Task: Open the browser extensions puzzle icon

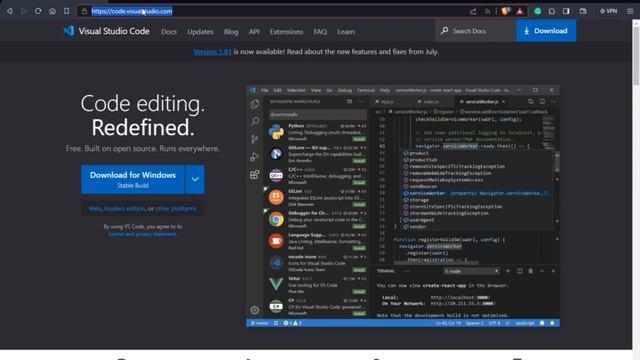Action: pos(552,11)
